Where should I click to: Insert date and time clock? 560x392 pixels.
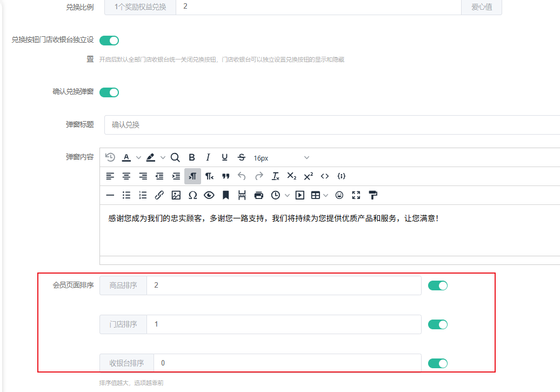click(275, 195)
